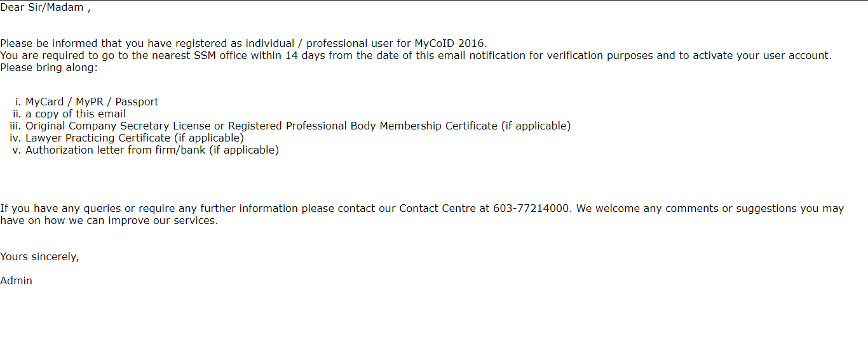Select list item "MyCard / MyPR / Passport"
This screenshot has width=868, height=363.
point(92,102)
